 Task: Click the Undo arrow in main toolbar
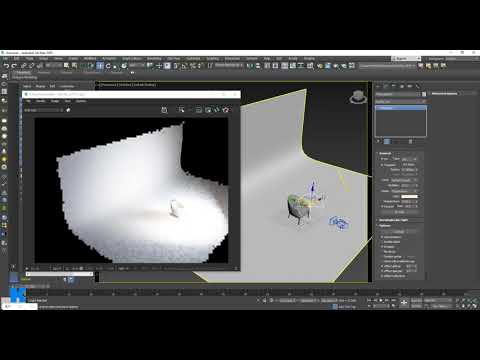(x=6, y=66)
